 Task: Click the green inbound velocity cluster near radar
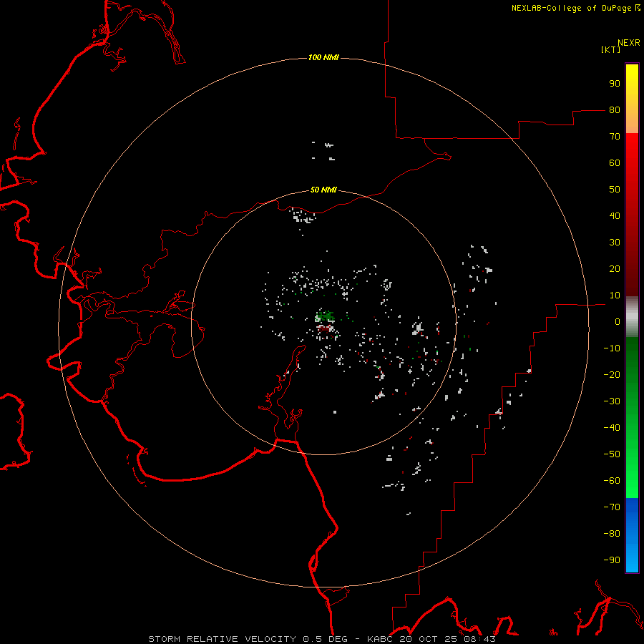tap(324, 316)
